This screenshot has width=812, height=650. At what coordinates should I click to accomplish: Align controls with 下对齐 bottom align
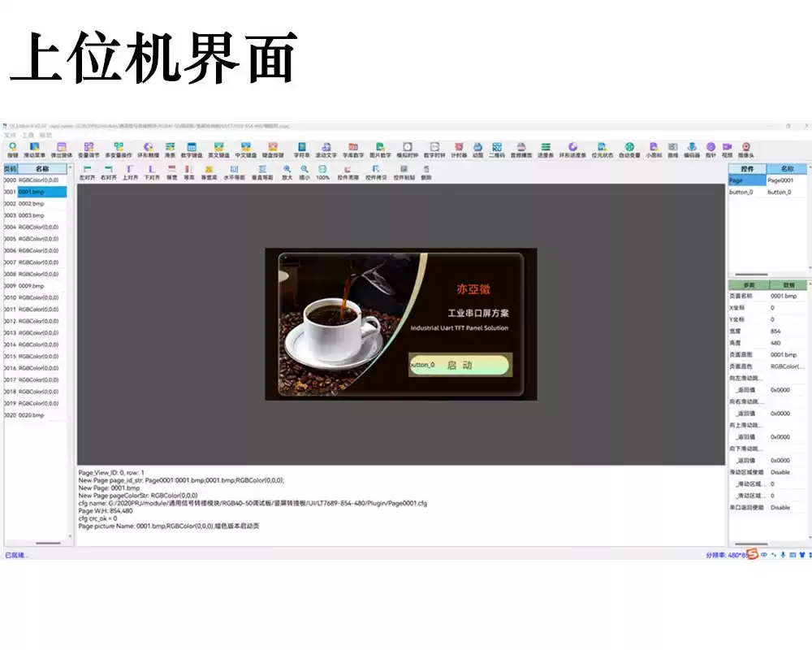click(x=152, y=172)
